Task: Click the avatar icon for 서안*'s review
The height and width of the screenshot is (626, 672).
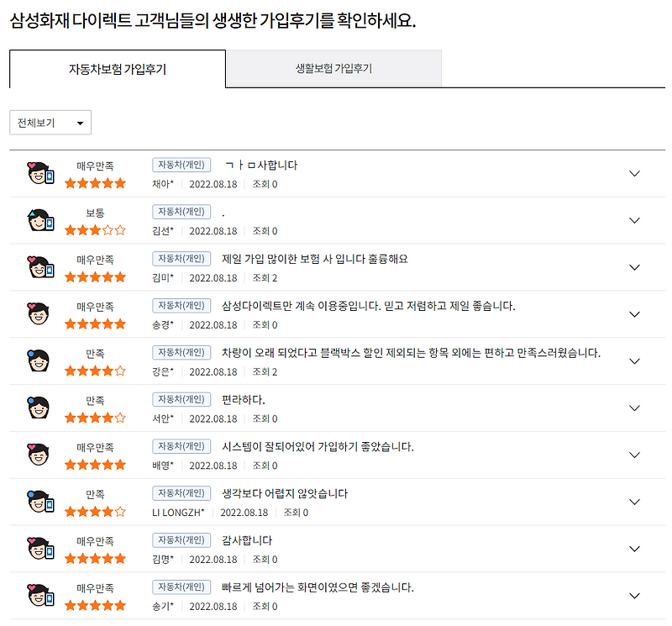Action: [x=39, y=408]
